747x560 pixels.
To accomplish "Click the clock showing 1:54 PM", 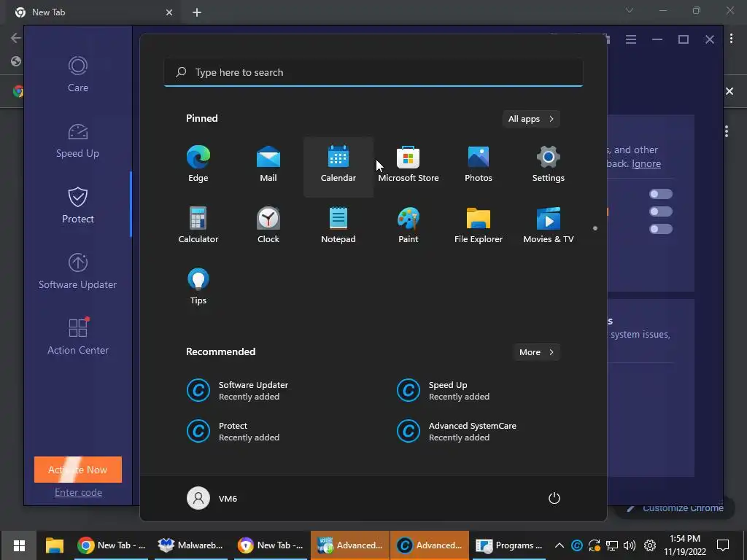I will [685, 545].
